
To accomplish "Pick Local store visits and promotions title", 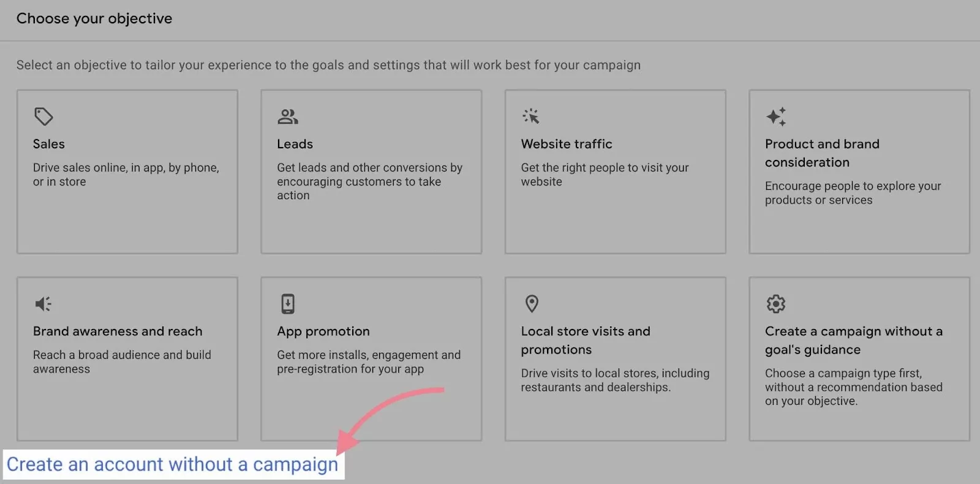I will pos(586,340).
